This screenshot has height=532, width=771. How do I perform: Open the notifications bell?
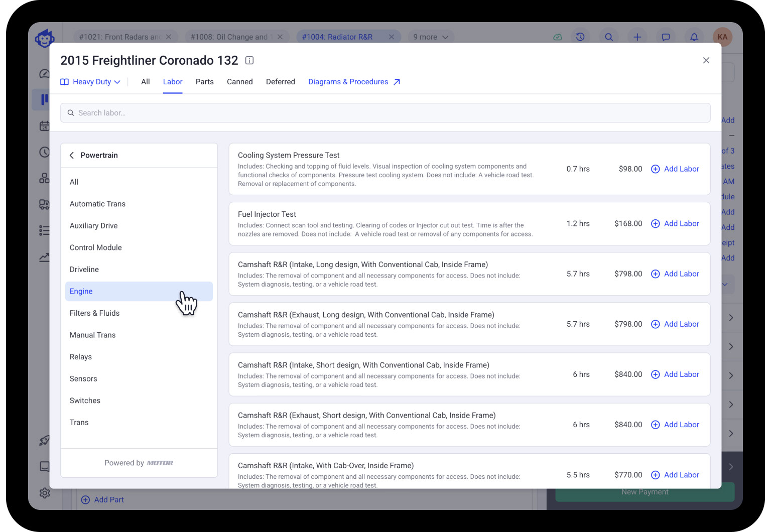694,37
